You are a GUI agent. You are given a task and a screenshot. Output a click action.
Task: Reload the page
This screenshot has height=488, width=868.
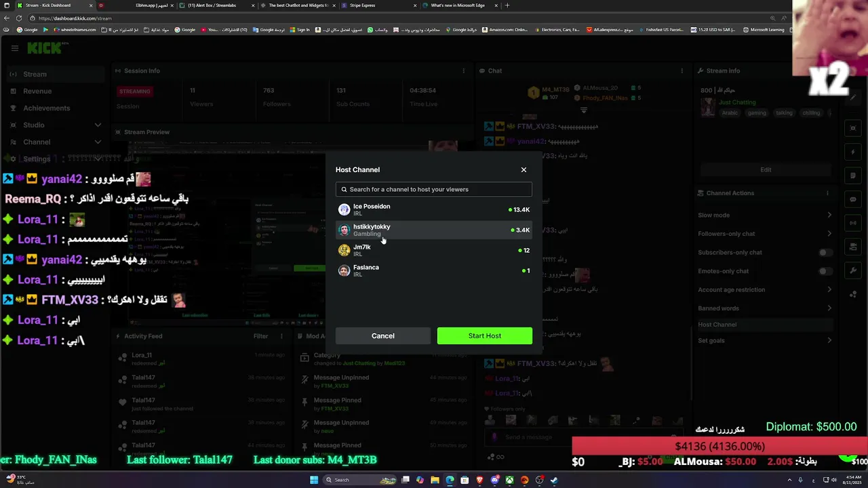pos(19,18)
